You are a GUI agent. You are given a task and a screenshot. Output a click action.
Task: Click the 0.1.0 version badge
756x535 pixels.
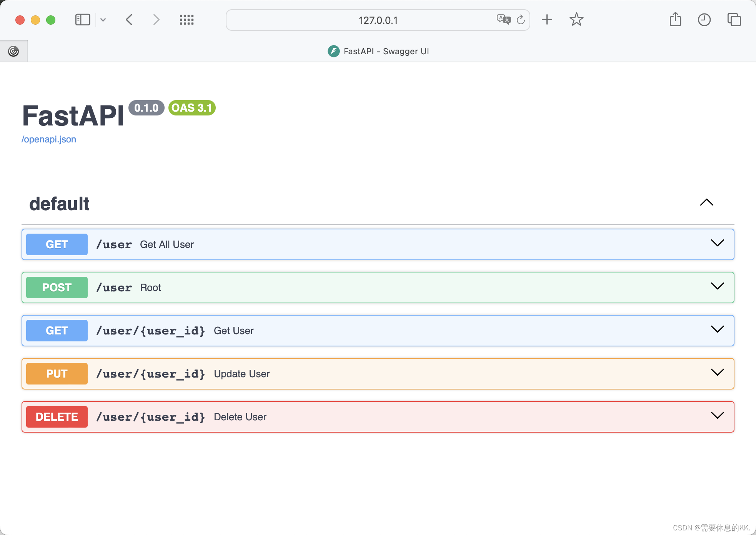147,108
